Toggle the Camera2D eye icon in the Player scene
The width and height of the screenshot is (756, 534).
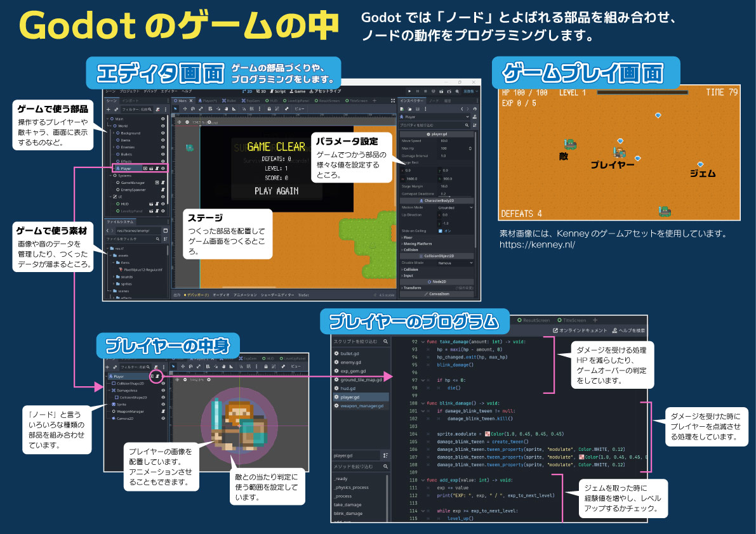tap(163, 419)
